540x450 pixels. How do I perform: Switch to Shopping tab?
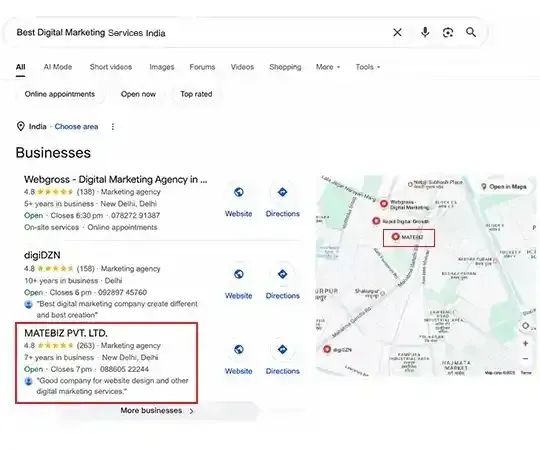point(285,67)
